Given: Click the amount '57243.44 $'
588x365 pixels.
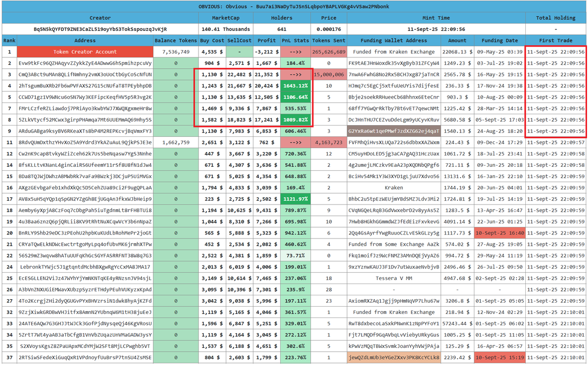Looking at the screenshot, I should 457,323.
